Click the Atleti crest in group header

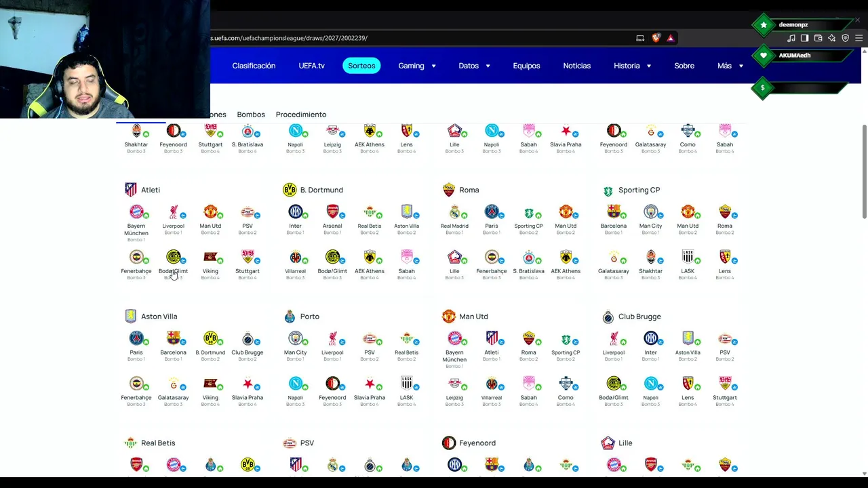(x=131, y=190)
